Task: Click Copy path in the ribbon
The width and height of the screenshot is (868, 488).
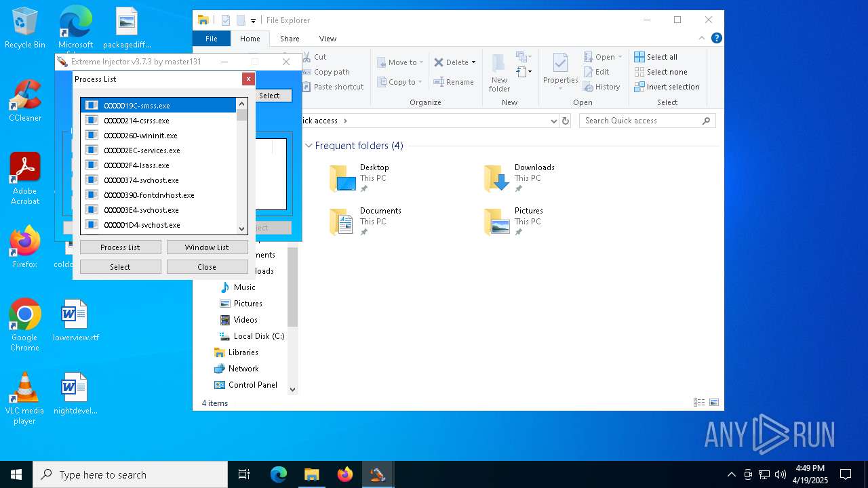Action: coord(326,72)
